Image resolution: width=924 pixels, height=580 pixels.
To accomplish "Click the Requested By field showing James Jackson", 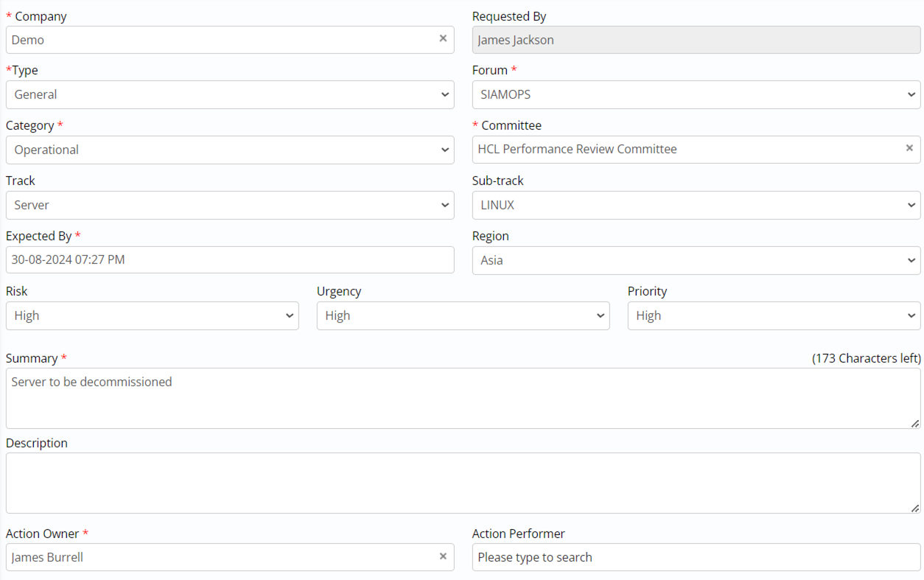I will click(696, 40).
